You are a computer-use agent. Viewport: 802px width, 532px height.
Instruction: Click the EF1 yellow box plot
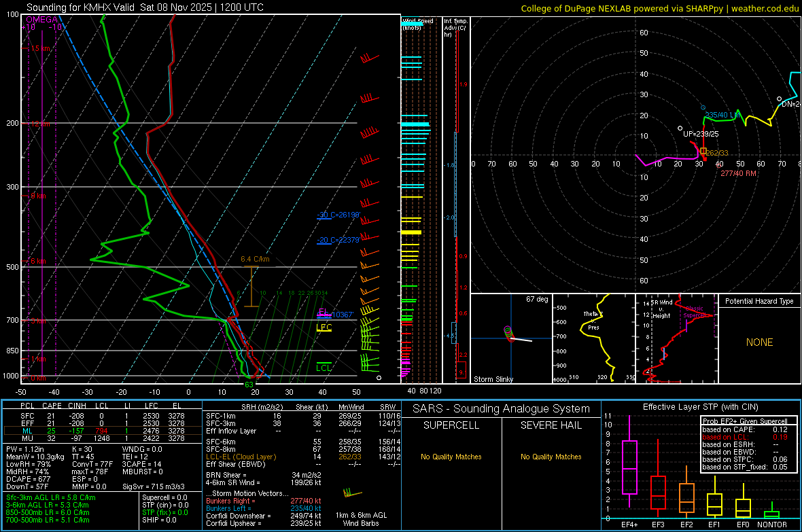pyautogui.click(x=714, y=497)
